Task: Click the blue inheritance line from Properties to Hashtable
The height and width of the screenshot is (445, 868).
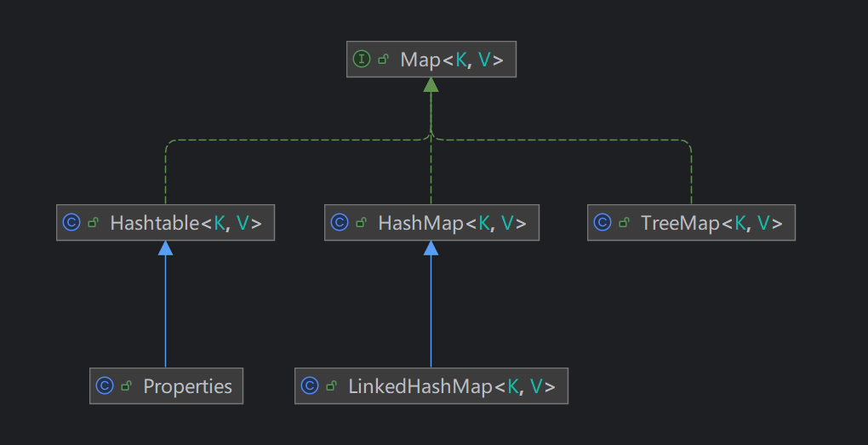Action: (165, 315)
